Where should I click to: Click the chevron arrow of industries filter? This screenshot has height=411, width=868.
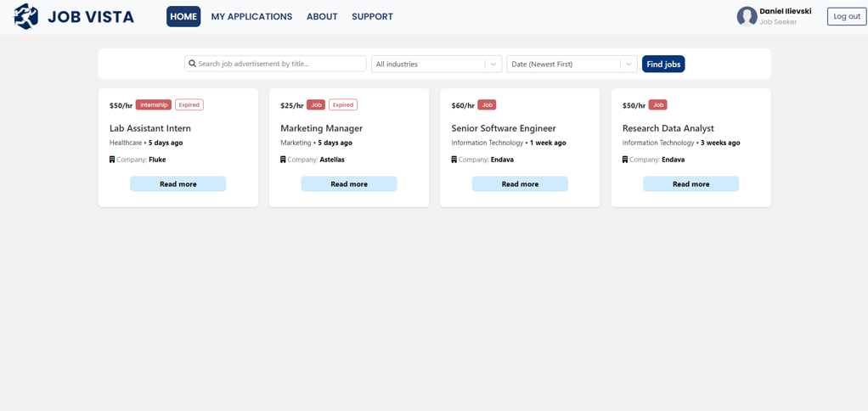pyautogui.click(x=493, y=65)
